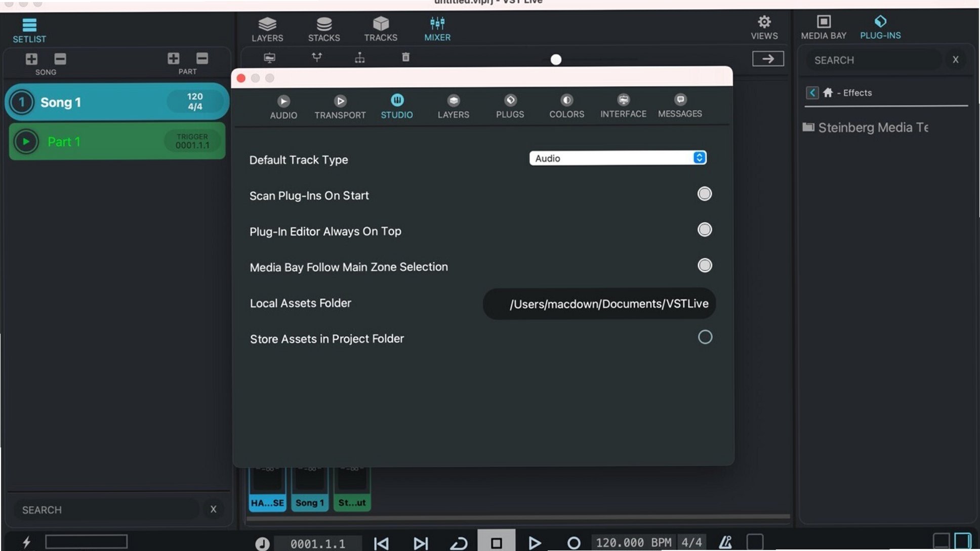Start recording in transport bar

[x=574, y=543]
